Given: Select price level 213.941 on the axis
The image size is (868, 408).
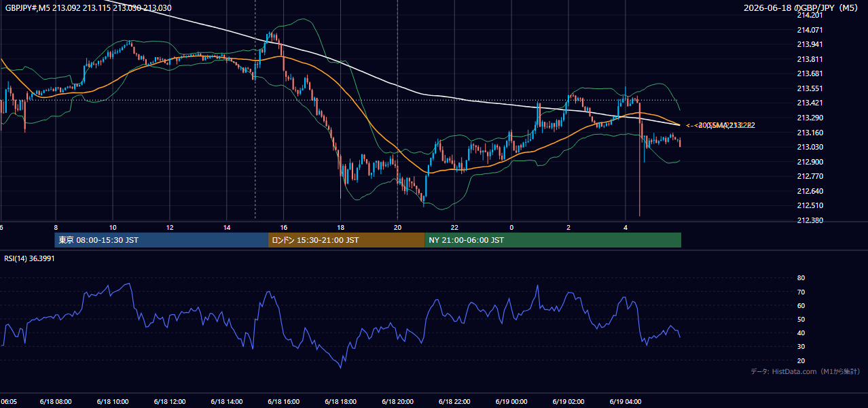Looking at the screenshot, I should tap(810, 44).
